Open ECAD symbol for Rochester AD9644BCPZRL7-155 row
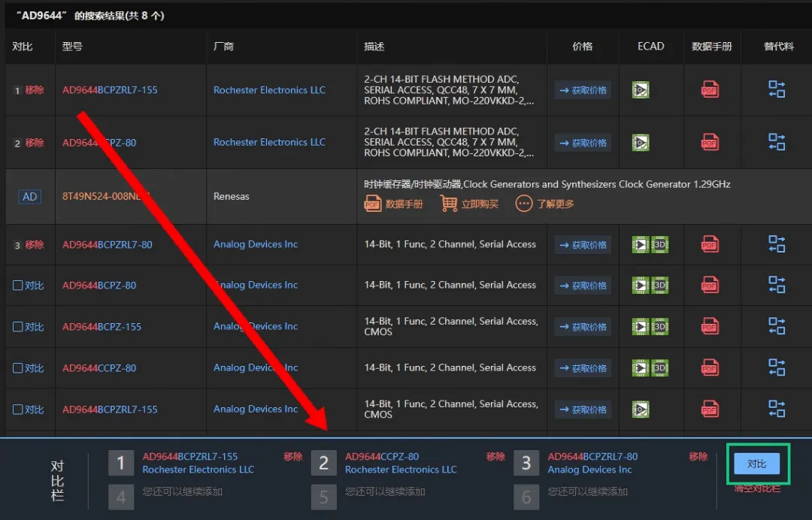The width and height of the screenshot is (812, 520). (x=641, y=90)
